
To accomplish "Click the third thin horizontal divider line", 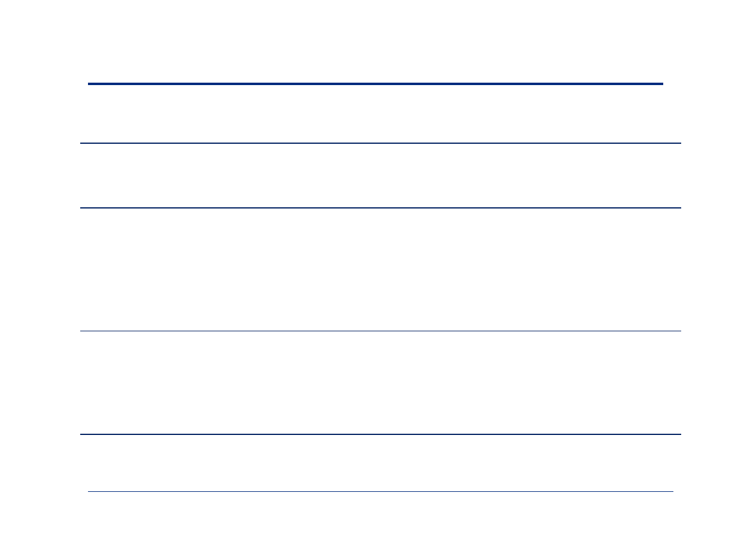I will [x=381, y=331].
